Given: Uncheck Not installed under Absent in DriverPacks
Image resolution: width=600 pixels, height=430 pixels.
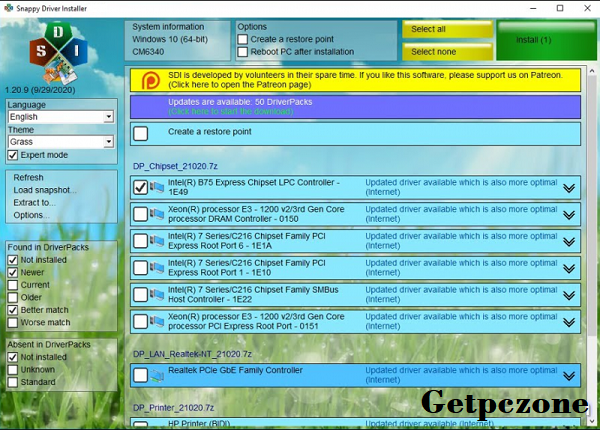Looking at the screenshot, I should click(x=13, y=357).
